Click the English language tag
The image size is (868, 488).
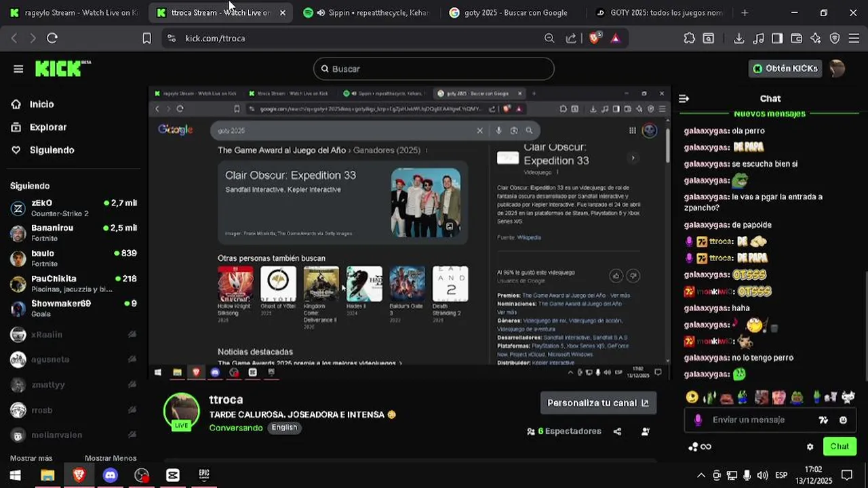point(284,428)
